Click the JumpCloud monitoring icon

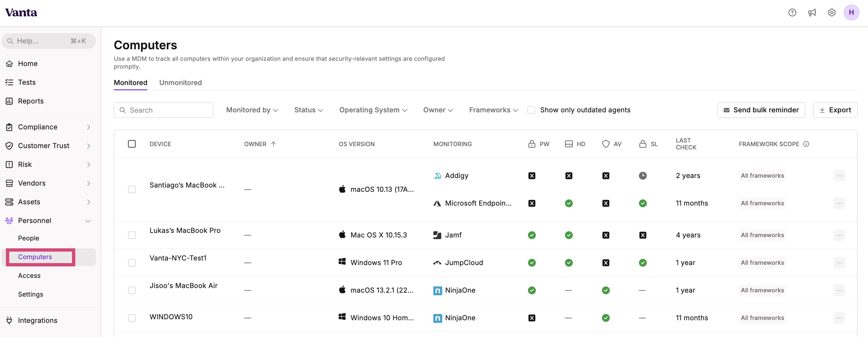pyautogui.click(x=437, y=262)
